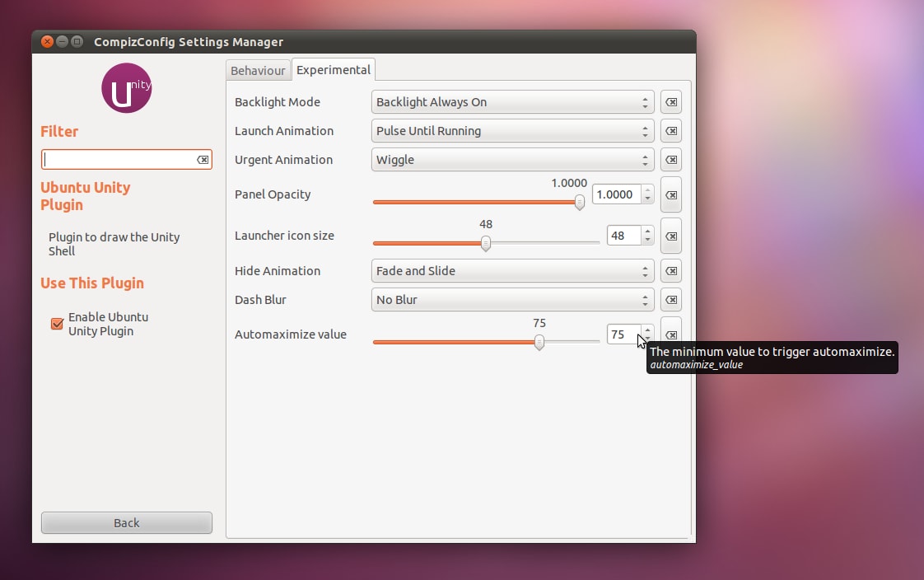Reset Dash Blur to default
Viewport: 924px width, 580px height.
(671, 300)
